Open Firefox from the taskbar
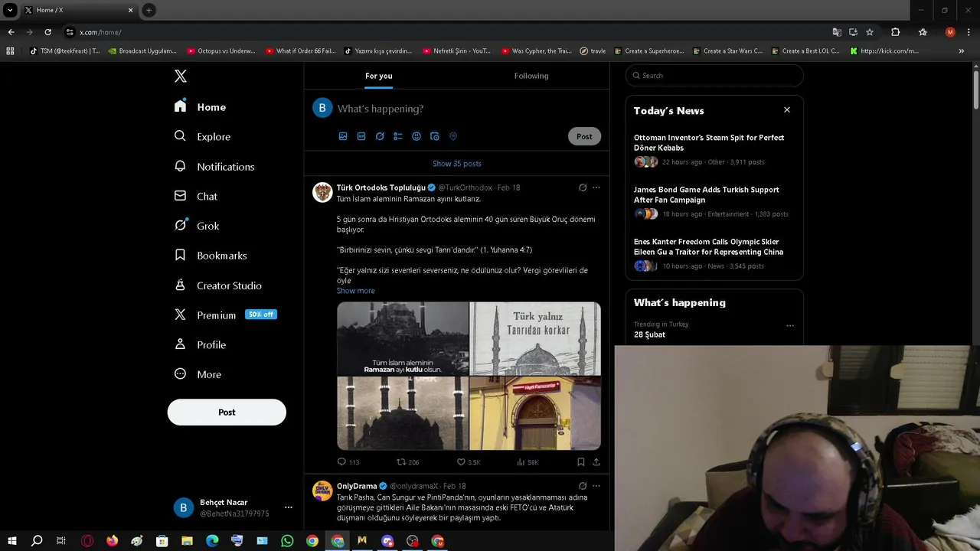 (112, 541)
